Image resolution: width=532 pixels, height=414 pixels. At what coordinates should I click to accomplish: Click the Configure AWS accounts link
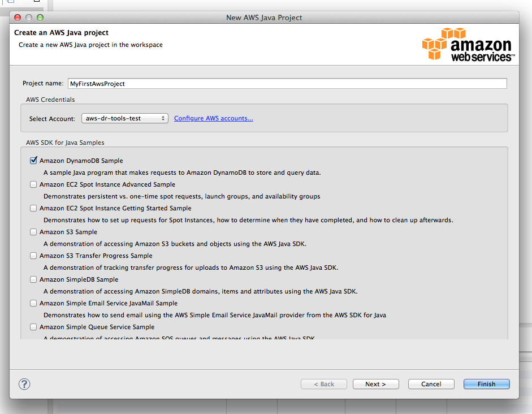pyautogui.click(x=213, y=118)
